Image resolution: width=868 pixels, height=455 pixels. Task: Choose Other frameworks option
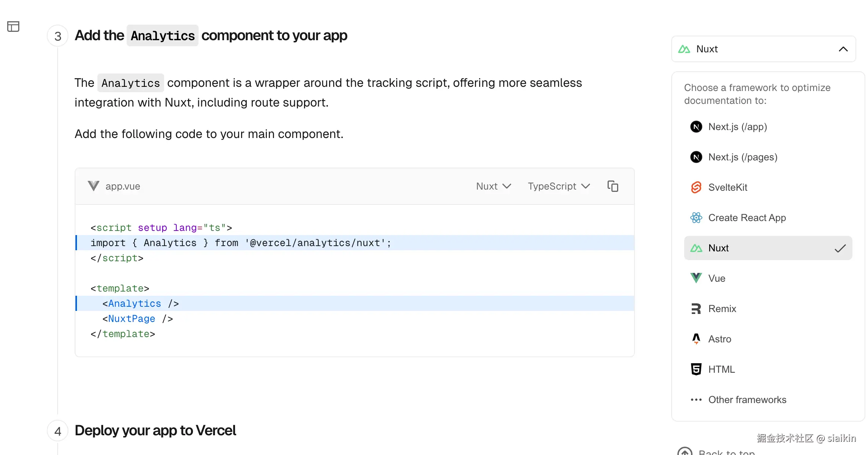[x=747, y=400]
